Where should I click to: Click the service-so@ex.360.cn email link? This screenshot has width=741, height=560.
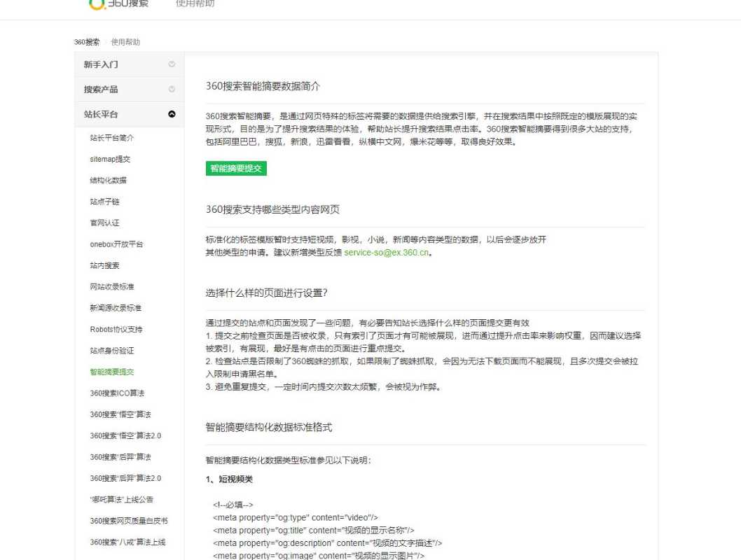click(387, 252)
